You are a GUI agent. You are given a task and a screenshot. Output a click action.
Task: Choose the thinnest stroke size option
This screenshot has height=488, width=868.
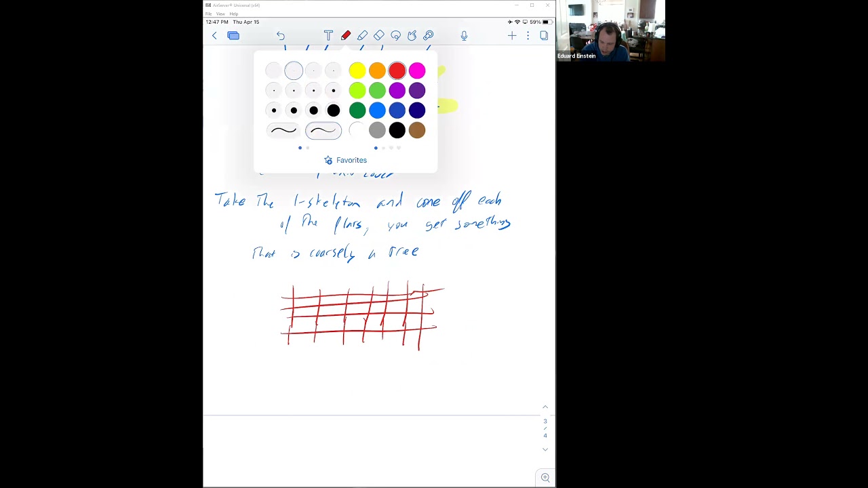(273, 70)
